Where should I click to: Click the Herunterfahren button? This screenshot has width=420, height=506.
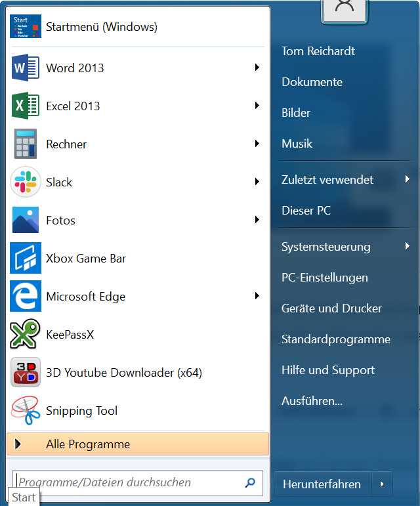click(323, 484)
